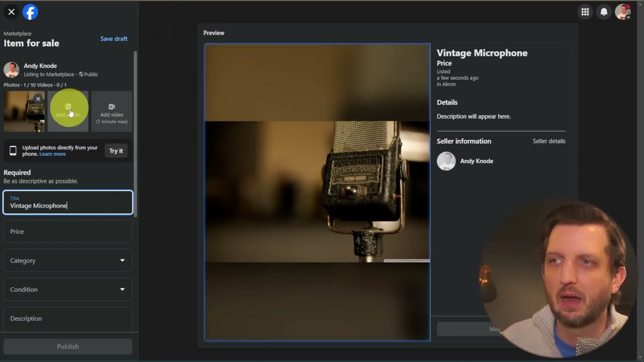The width and height of the screenshot is (644, 362).
Task: Open the account profile picture menu
Action: 623,12
